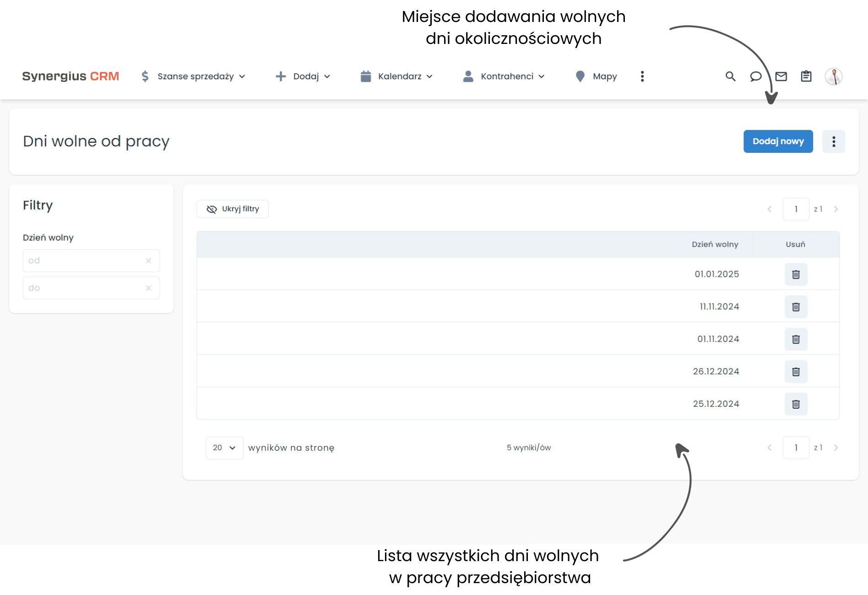The width and height of the screenshot is (868, 595).
Task: Open search with the magnifier icon
Action: point(731,76)
